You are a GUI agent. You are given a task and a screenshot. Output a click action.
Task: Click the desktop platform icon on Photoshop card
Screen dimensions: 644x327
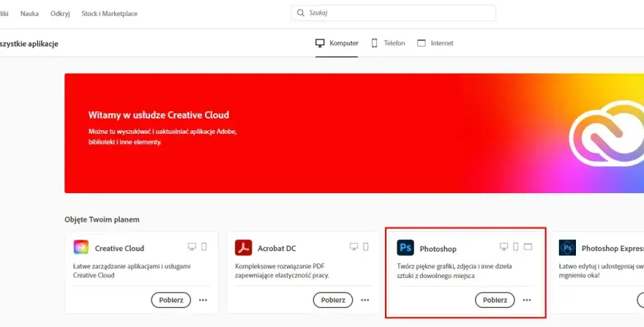coord(504,247)
